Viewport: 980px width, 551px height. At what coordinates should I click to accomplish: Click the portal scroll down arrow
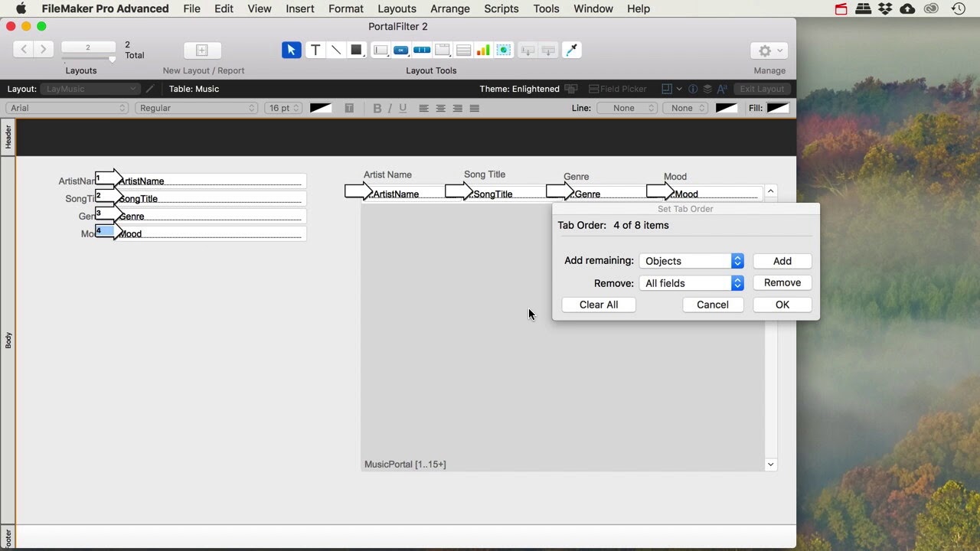771,465
